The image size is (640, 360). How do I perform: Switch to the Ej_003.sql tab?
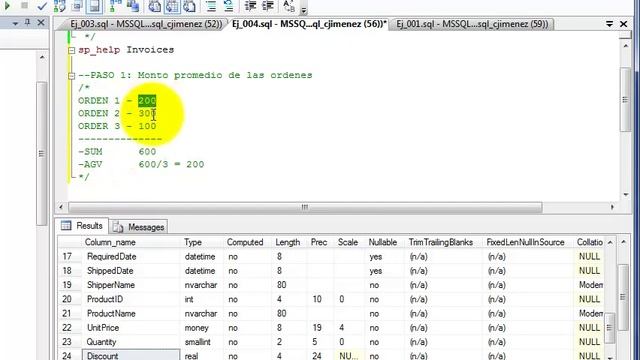point(146,24)
